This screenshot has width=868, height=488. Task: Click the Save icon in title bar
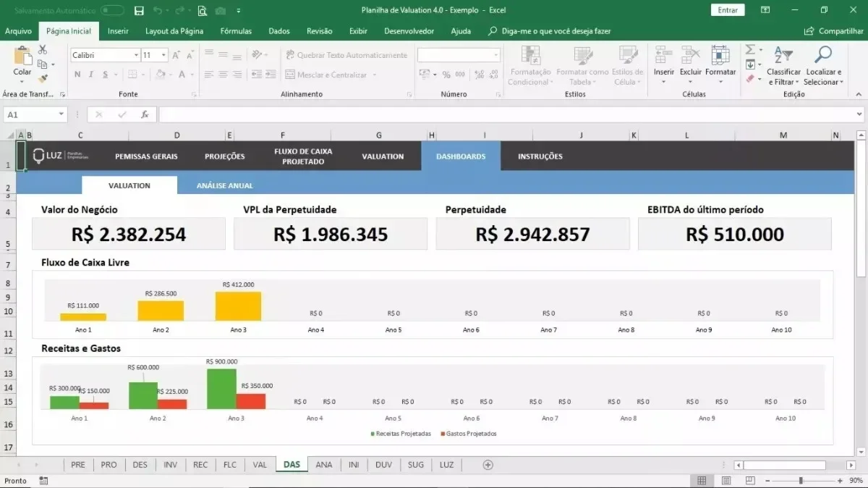139,10
